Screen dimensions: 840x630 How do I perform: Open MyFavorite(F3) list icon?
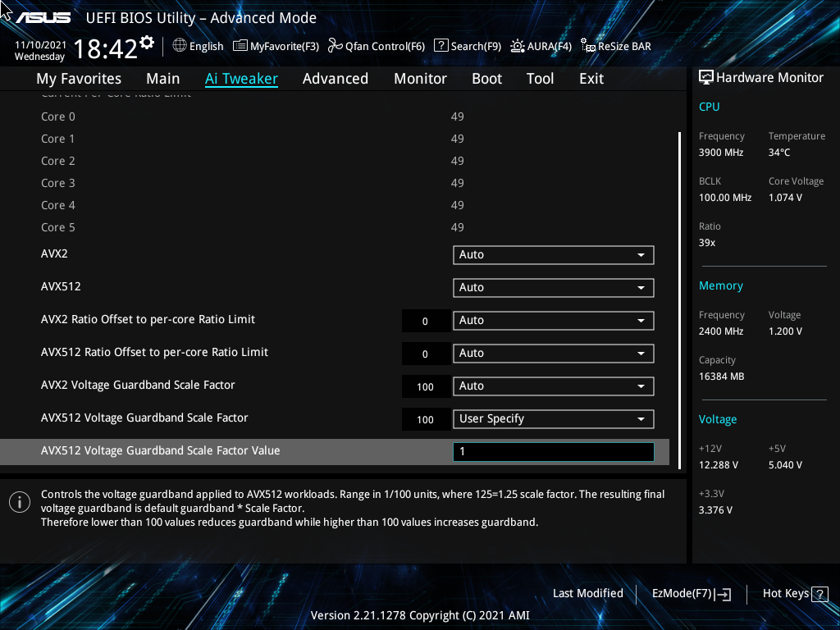point(240,46)
